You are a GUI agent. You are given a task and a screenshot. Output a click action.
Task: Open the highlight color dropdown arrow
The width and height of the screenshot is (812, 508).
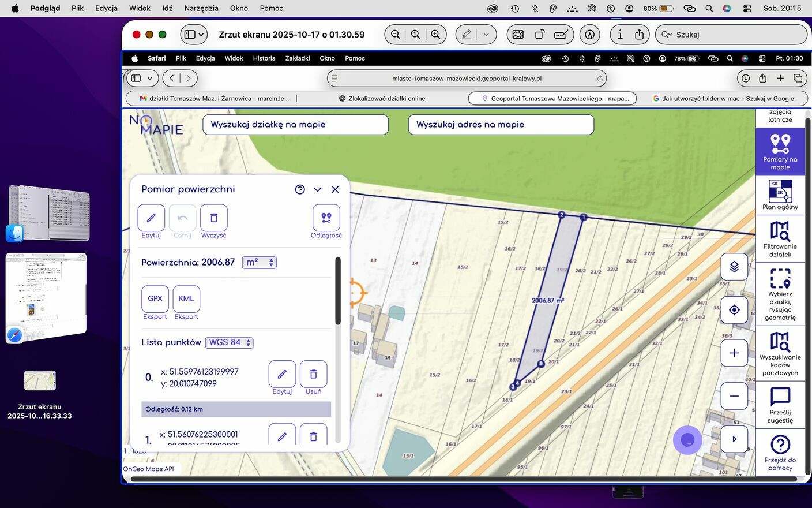[x=486, y=35]
